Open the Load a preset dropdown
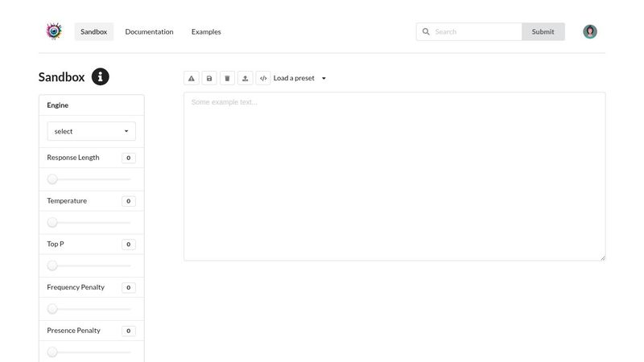 coord(299,78)
